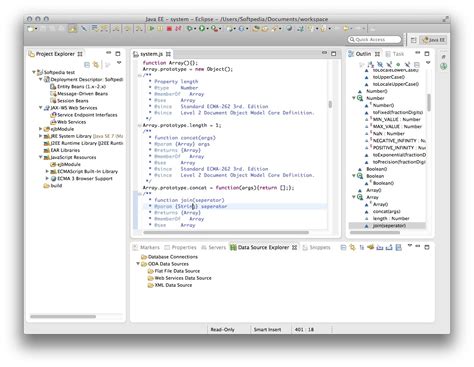Select 'EAR Libraries' tree item
The height and width of the screenshot is (367, 474).
tap(65, 150)
